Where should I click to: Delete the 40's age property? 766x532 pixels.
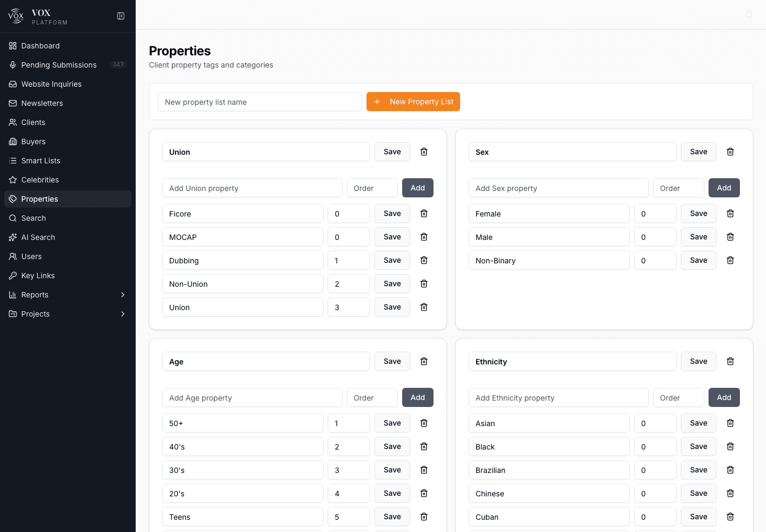pos(424,446)
